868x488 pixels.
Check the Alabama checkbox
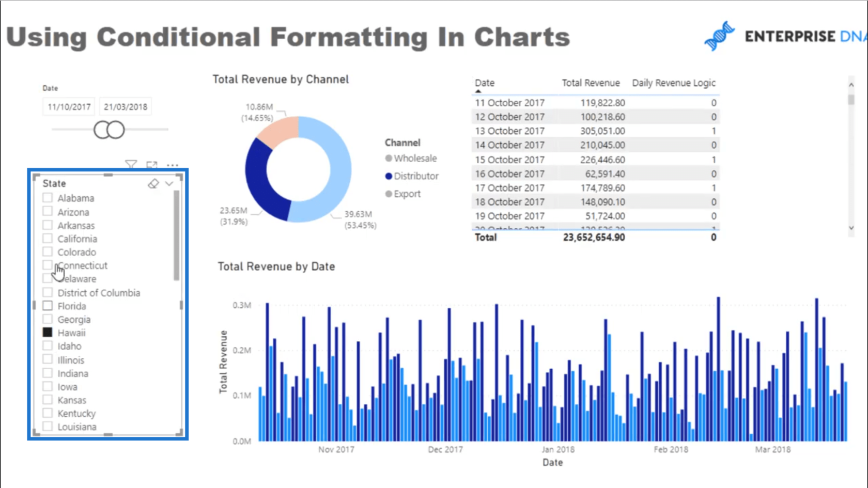(x=48, y=198)
